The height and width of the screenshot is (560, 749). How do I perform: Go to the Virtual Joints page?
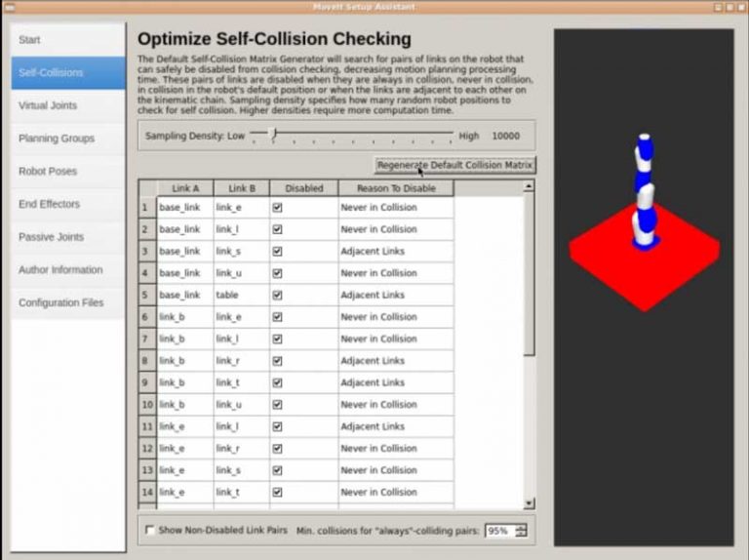[x=68, y=105]
